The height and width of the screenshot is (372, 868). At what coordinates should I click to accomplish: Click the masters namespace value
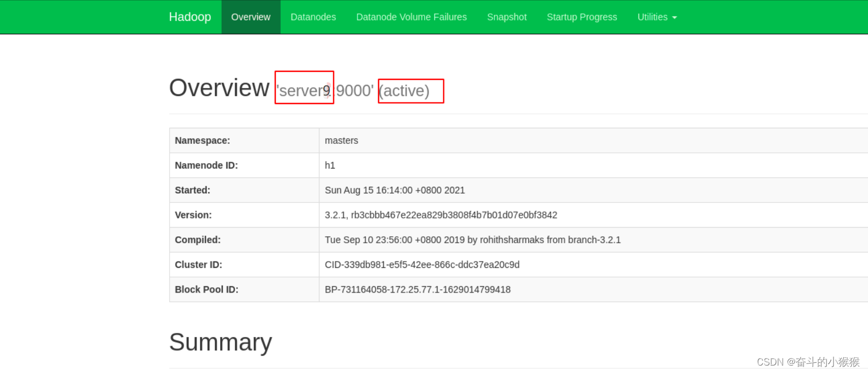[x=341, y=141]
